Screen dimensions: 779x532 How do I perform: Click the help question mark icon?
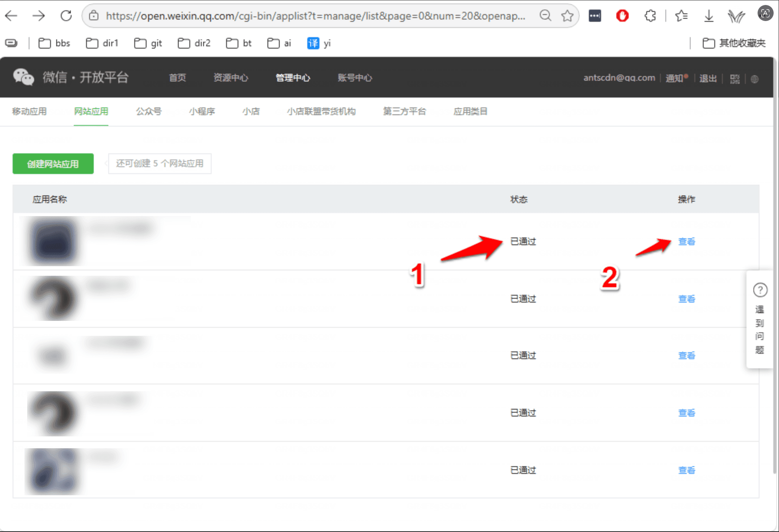point(760,290)
